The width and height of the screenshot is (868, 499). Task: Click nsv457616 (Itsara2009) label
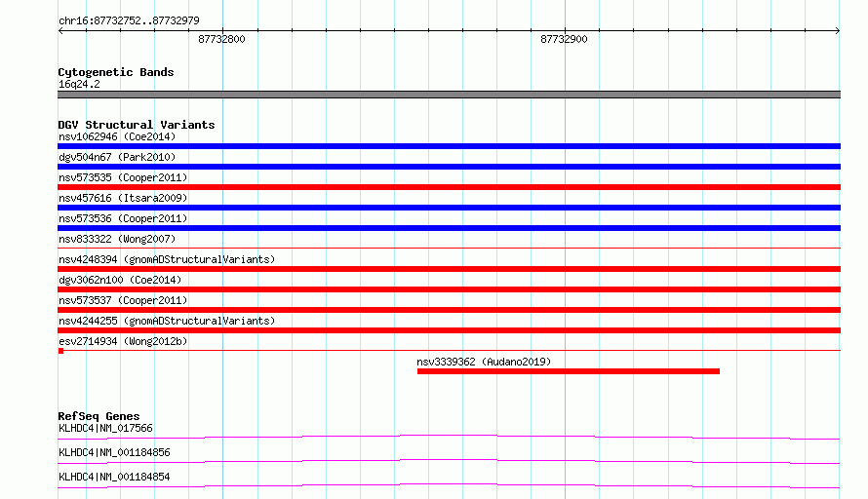(123, 198)
